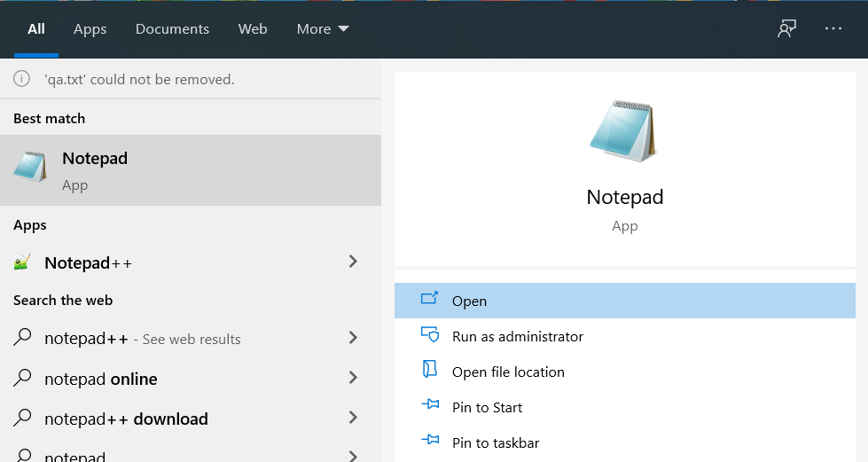The image size is (868, 462).
Task: Click search icon beside notepad++ web result
Action: pos(22,337)
